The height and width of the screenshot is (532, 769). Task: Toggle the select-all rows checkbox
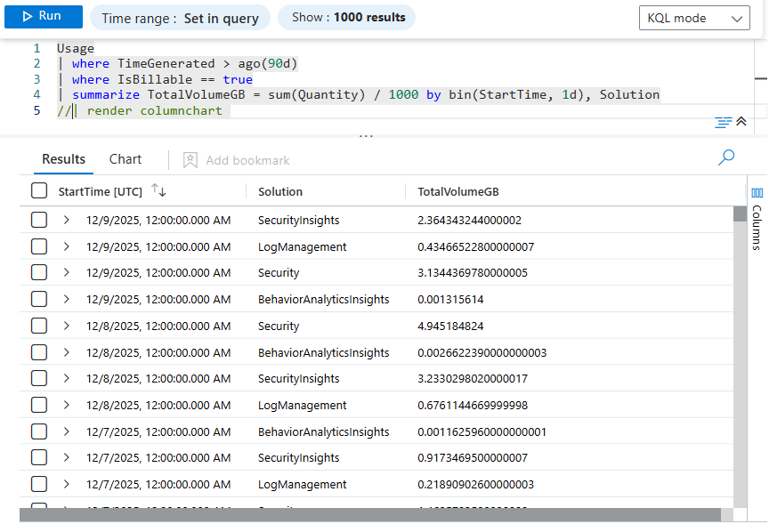(39, 191)
